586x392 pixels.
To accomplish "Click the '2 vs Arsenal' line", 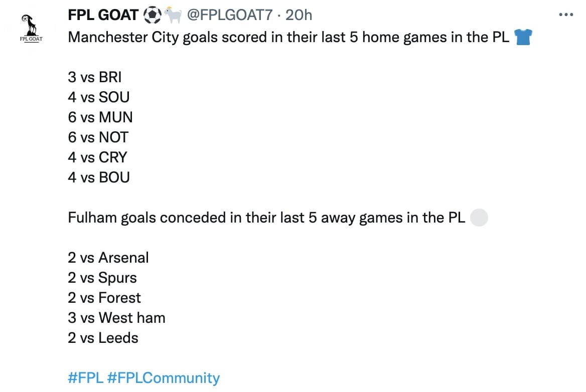I will coord(108,258).
